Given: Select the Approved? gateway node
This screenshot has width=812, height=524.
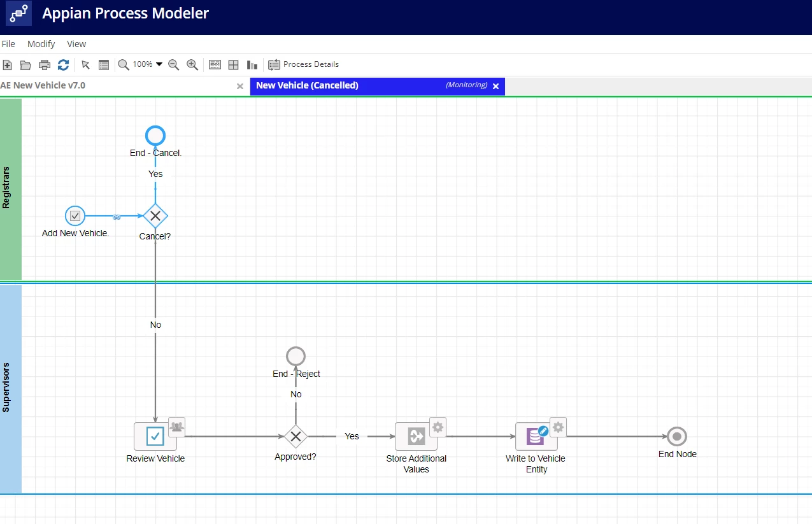Looking at the screenshot, I should (x=296, y=436).
